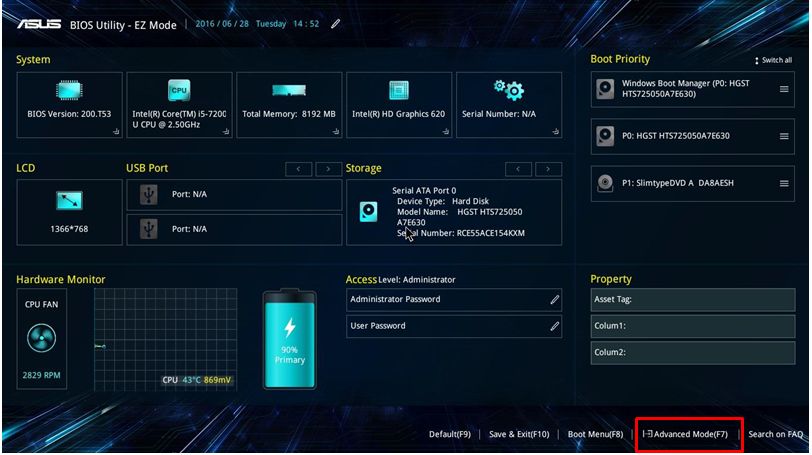
Task: Click the Model Name: HGST HTS725050 text
Action: click(x=459, y=212)
